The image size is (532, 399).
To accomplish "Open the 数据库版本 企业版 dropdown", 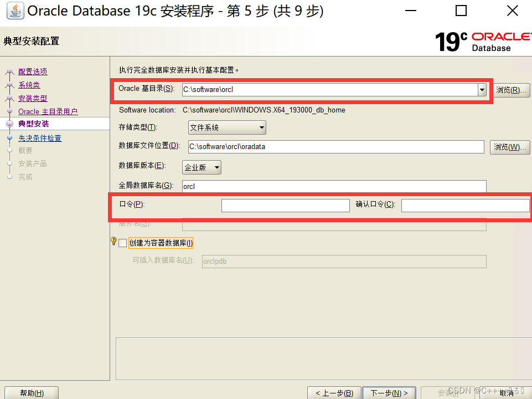I will (202, 167).
